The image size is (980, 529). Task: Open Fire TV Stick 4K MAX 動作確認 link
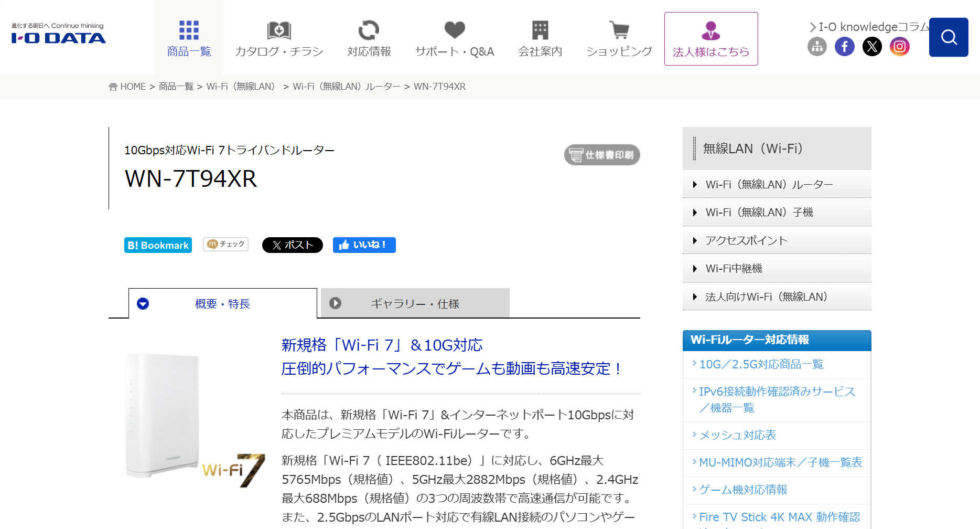tap(780, 517)
